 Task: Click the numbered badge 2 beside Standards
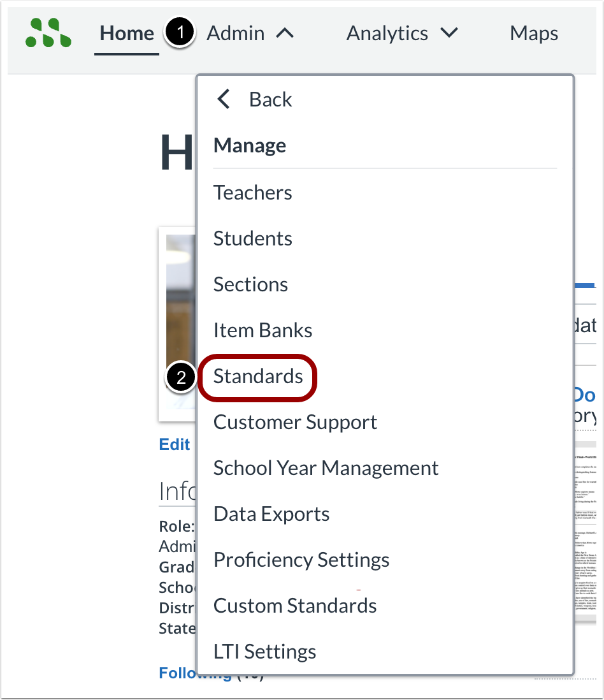pos(180,377)
